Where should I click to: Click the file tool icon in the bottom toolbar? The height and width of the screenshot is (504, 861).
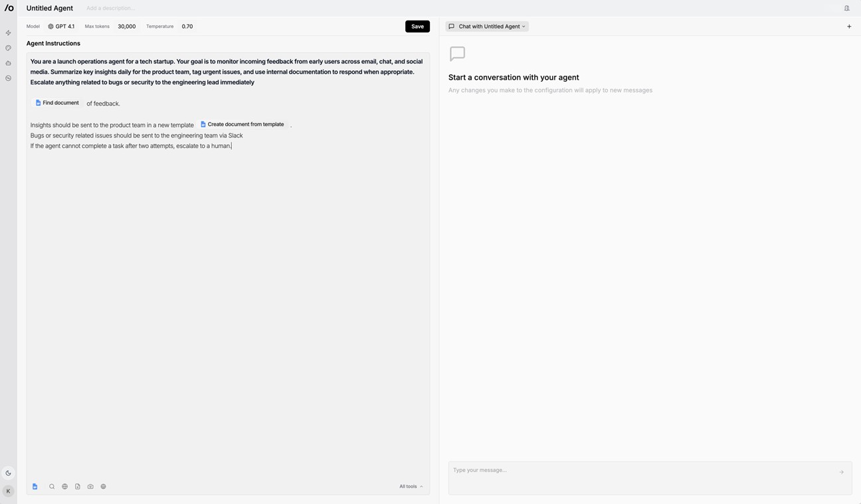(x=78, y=487)
